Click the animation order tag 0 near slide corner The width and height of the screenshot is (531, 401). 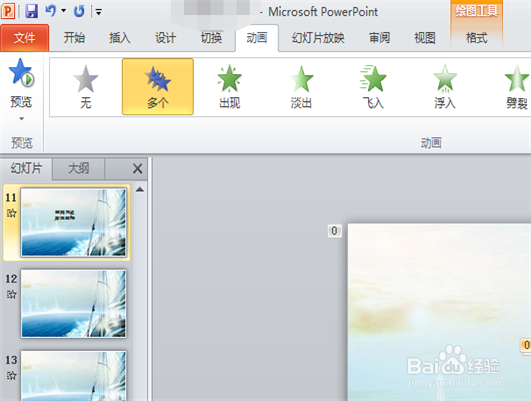point(334,231)
